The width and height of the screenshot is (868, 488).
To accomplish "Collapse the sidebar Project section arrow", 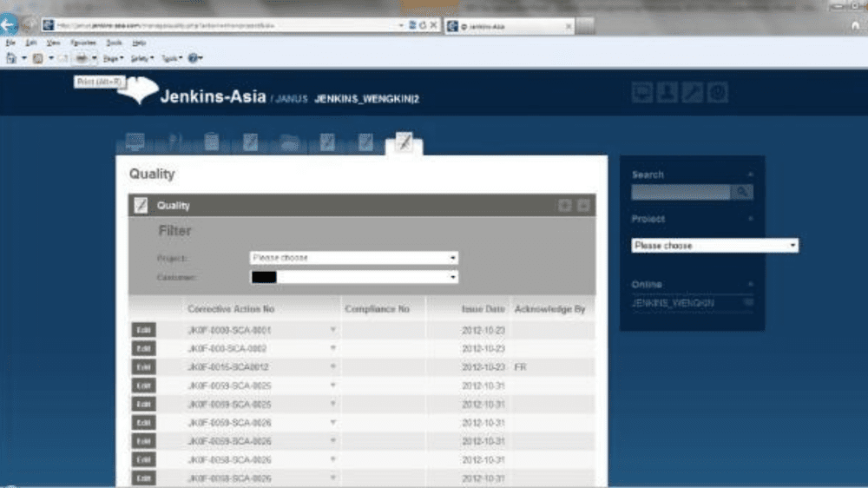I will [x=750, y=219].
